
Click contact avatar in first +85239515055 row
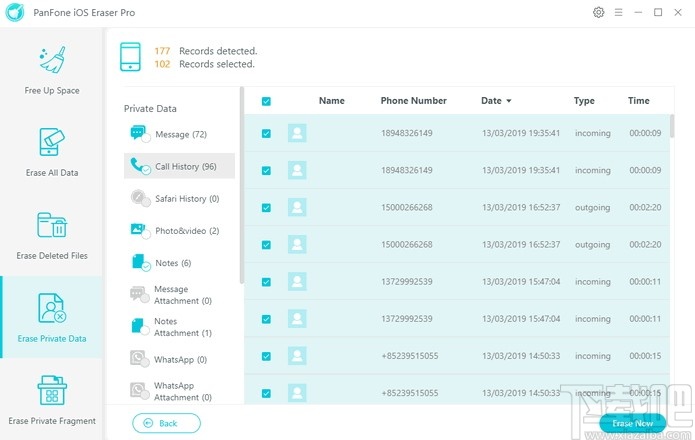coord(297,356)
